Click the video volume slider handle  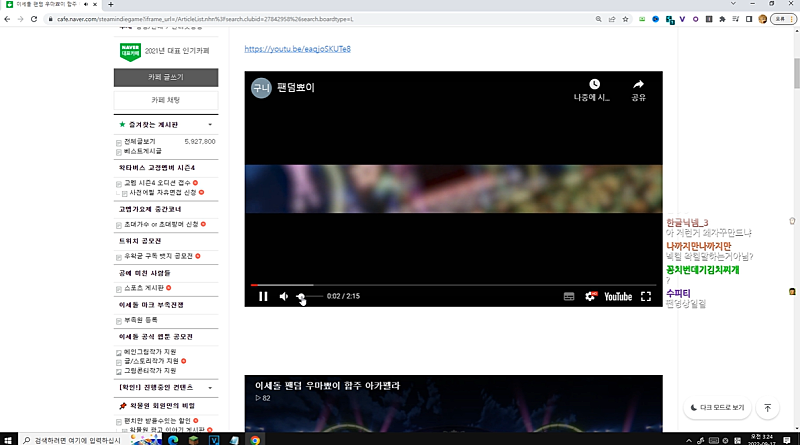(301, 296)
